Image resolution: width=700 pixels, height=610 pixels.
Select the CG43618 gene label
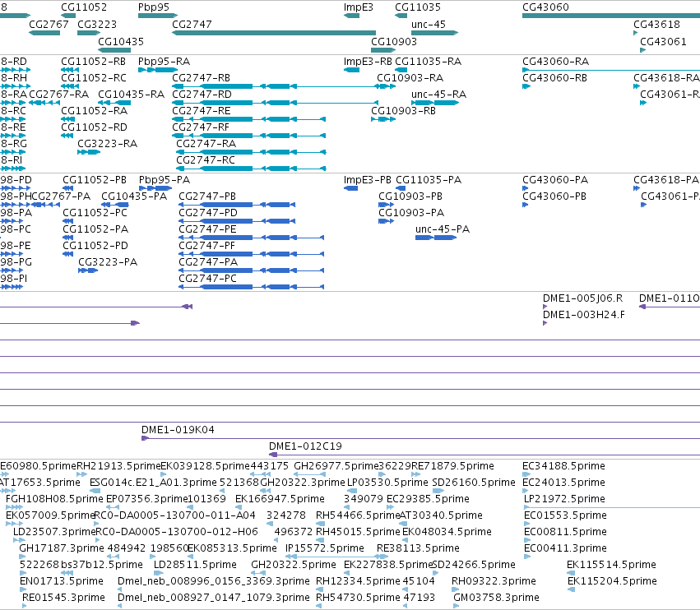click(656, 24)
